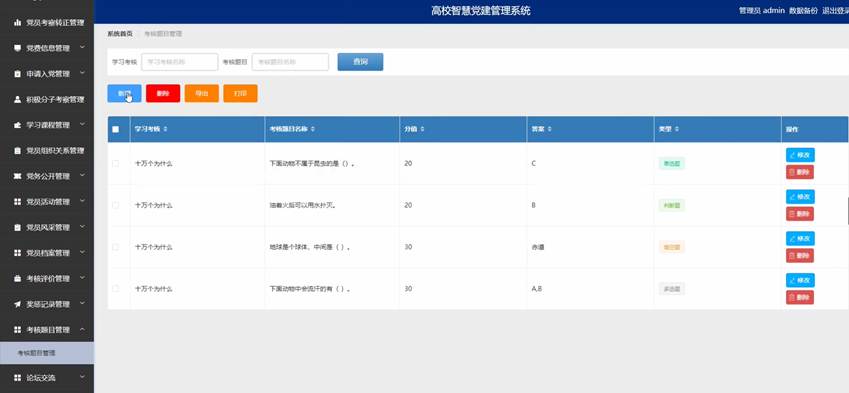Expand the 学习课程管理 menu chevron
Image resolution: width=849 pixels, height=393 pixels.
click(x=82, y=125)
